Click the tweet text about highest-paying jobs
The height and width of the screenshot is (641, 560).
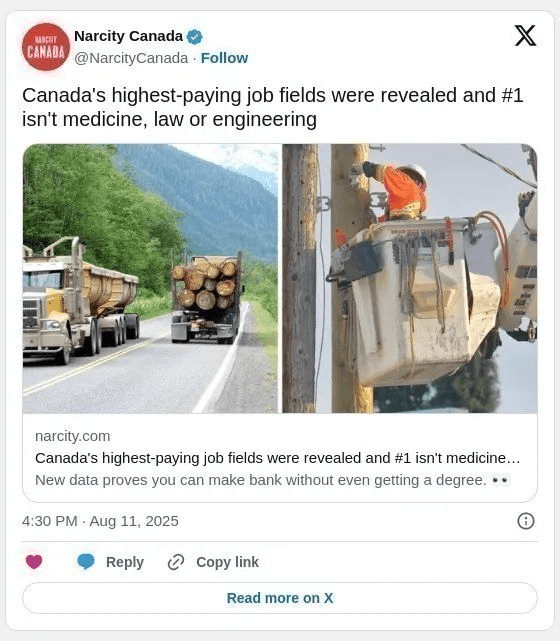pos(273,107)
